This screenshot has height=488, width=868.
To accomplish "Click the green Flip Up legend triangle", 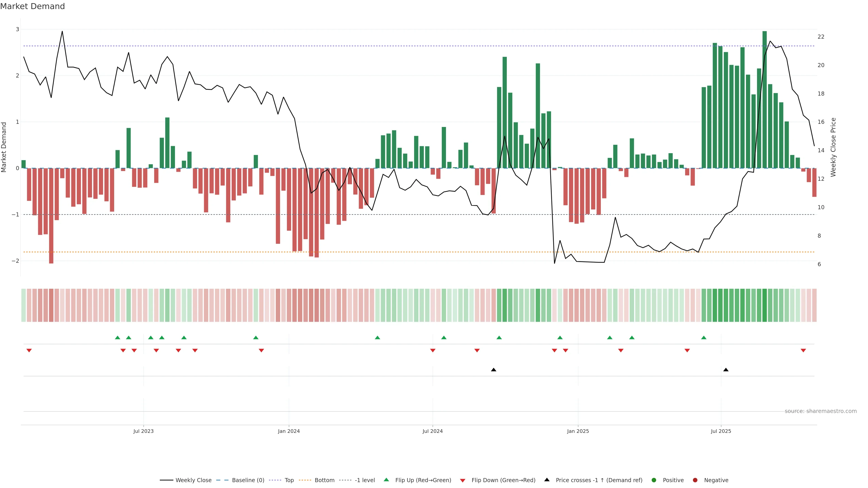I will [386, 480].
